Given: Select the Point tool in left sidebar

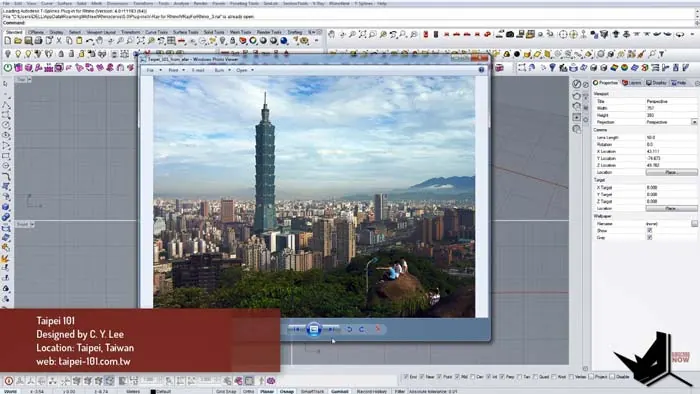Looking at the screenshot, I should [6, 94].
